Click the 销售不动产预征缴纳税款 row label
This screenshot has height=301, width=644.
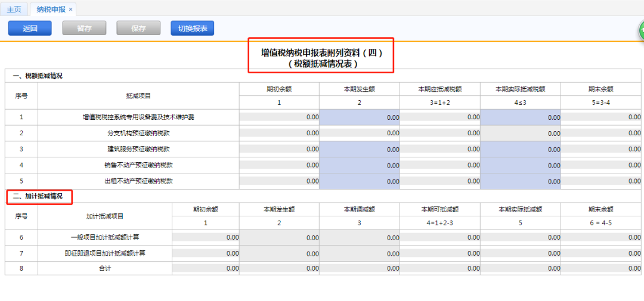138,166
